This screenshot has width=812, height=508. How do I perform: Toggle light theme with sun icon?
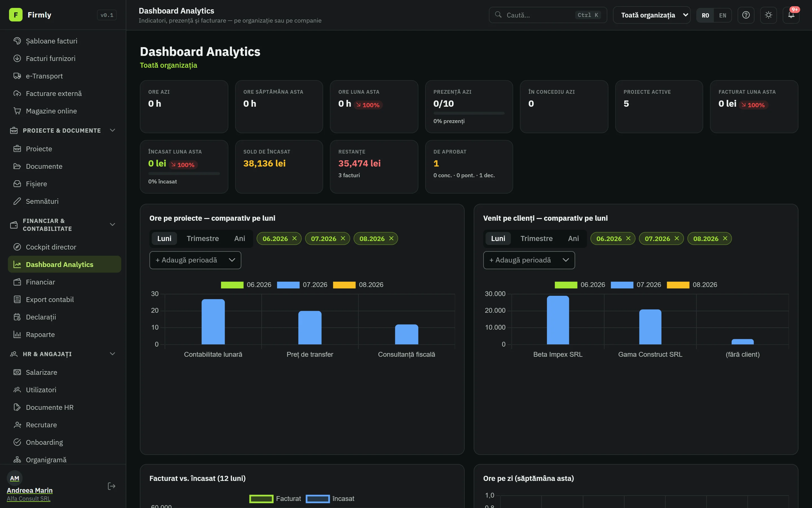point(768,15)
